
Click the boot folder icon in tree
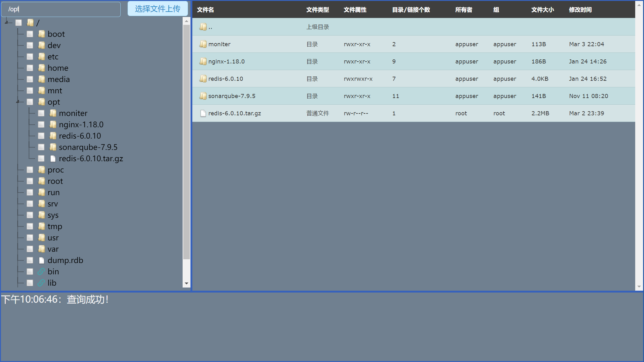point(41,34)
